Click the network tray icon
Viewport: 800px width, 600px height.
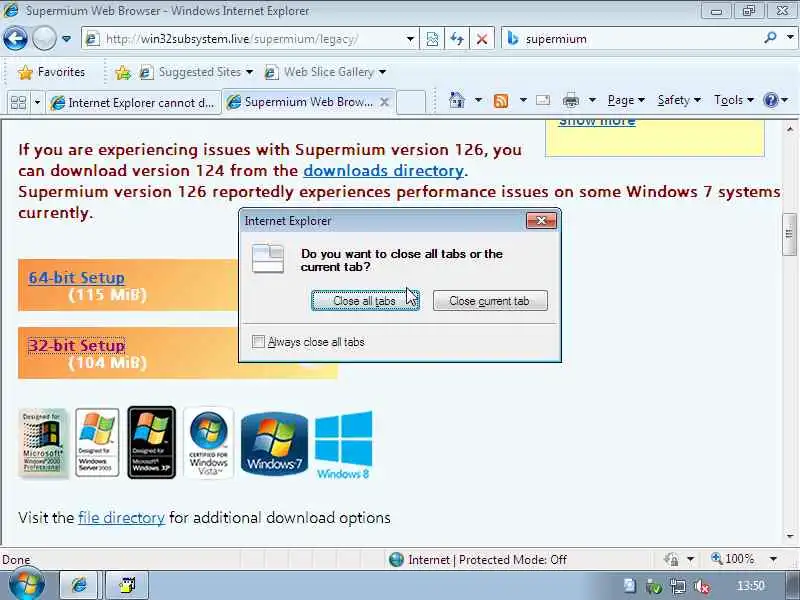click(679, 587)
